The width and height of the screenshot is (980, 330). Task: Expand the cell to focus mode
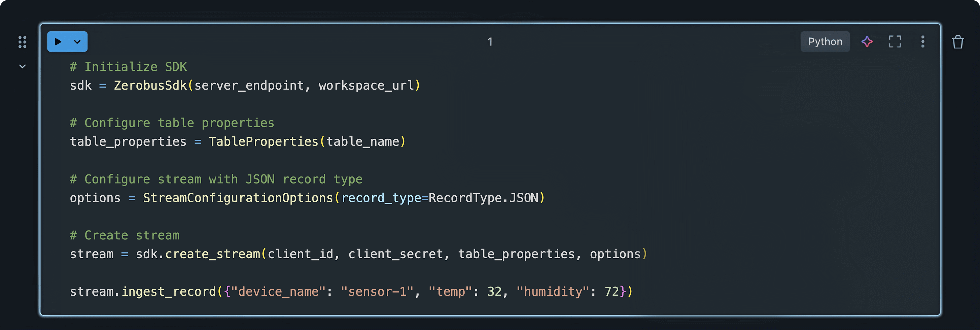(895, 41)
